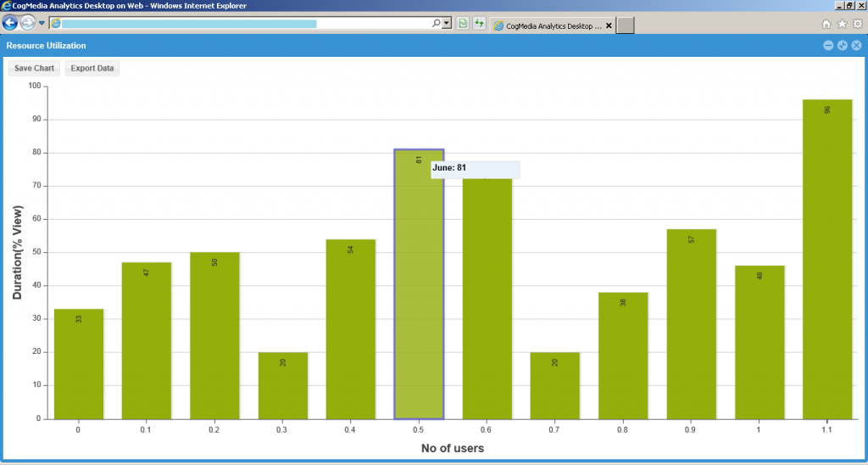Click the Save Chart button
Image resolution: width=868 pixels, height=465 pixels.
point(34,68)
